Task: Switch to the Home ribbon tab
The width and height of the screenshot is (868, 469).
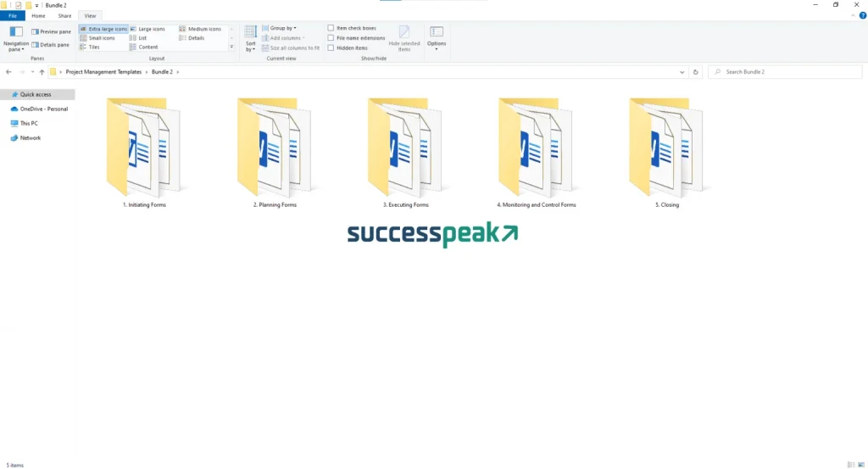Action: tap(38, 15)
